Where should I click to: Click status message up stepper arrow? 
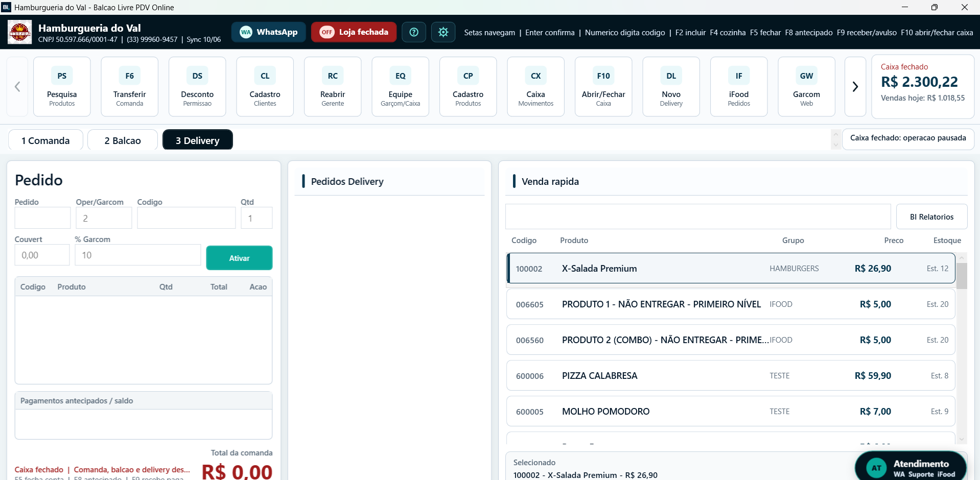pyautogui.click(x=836, y=134)
